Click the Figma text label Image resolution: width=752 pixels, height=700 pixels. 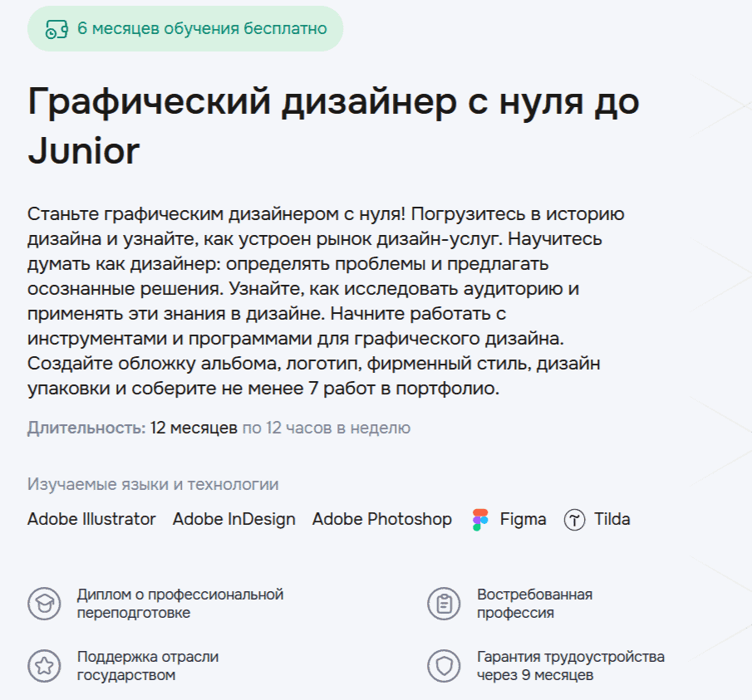coord(523,519)
